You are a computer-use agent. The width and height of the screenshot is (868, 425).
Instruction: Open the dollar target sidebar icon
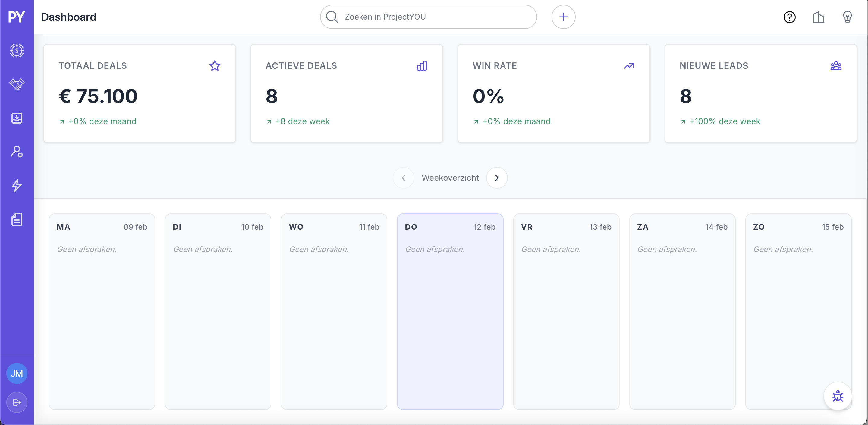coord(17,51)
